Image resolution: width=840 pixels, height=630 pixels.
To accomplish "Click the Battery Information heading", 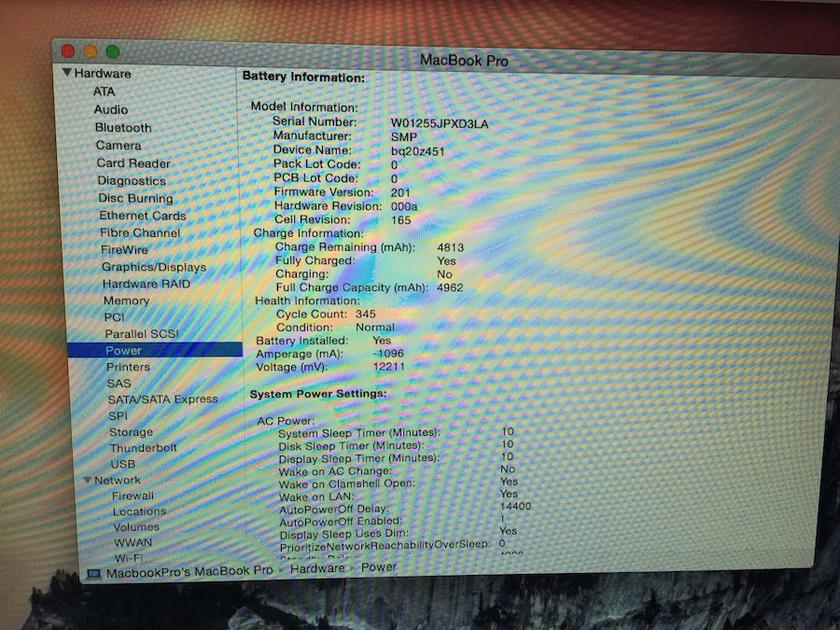I will [303, 77].
